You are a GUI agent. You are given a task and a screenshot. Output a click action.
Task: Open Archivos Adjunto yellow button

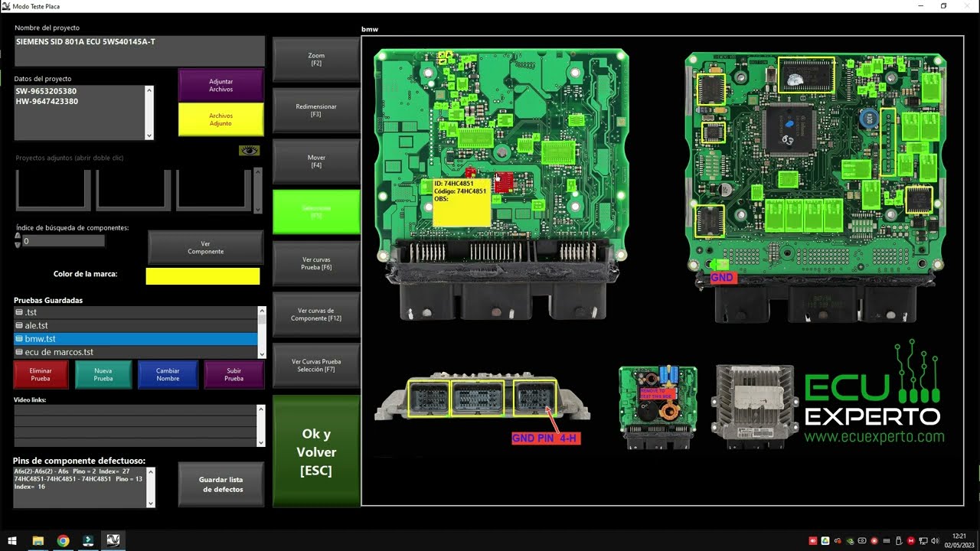pos(220,119)
